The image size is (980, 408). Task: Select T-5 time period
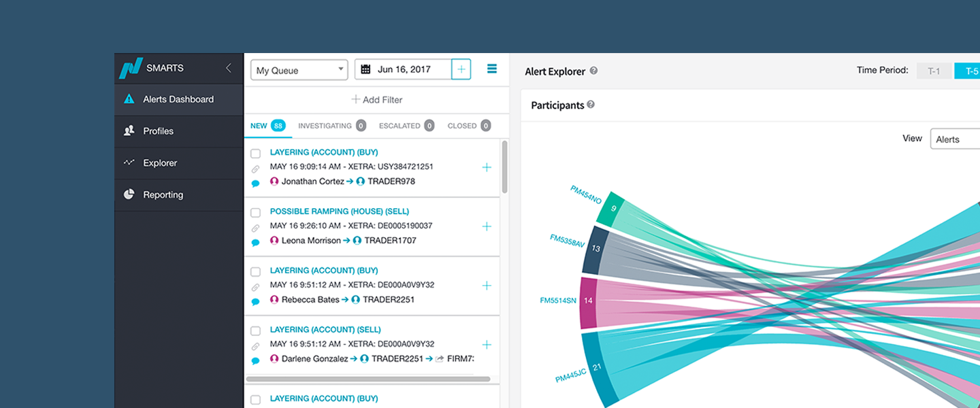[x=968, y=71]
